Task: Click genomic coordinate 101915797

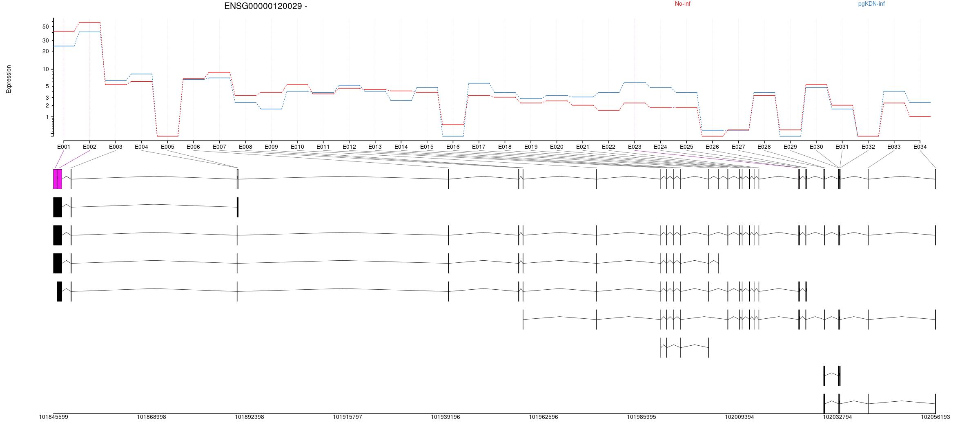Action: coord(347,417)
